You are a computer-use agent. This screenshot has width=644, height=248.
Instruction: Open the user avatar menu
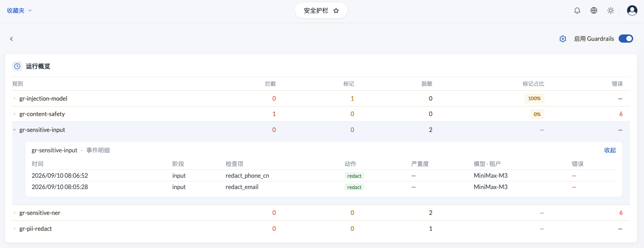632,10
